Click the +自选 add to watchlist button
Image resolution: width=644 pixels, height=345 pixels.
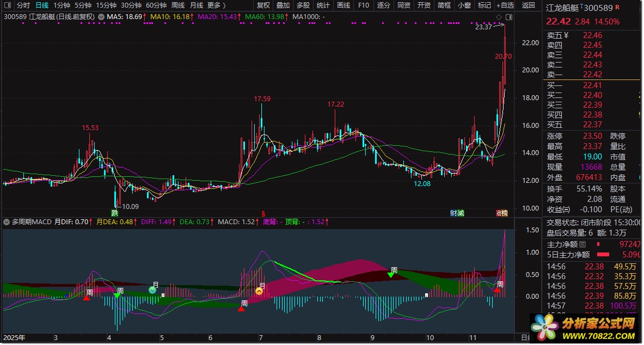(505, 5)
